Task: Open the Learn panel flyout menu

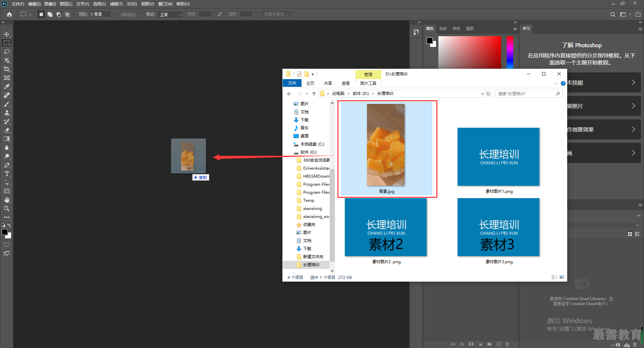Action: (640, 29)
